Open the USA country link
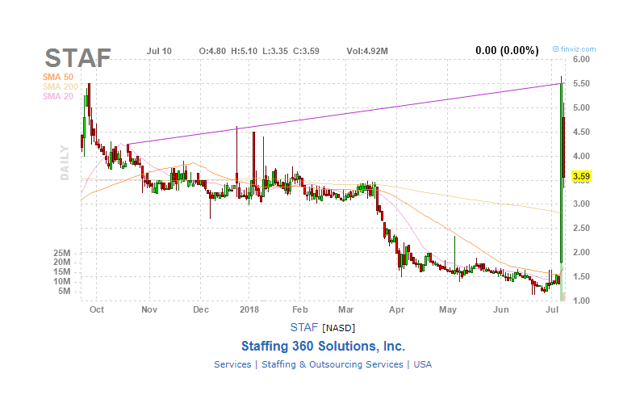Screen dimensions: 640x412 422,364
